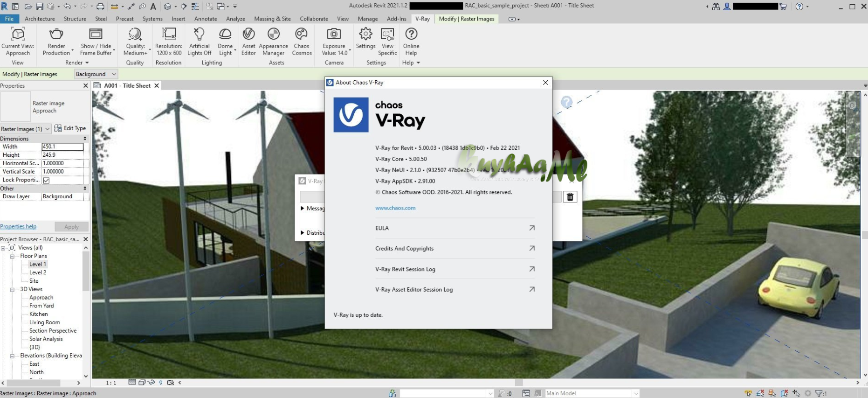
Task: Click the Width input field
Action: point(62,147)
